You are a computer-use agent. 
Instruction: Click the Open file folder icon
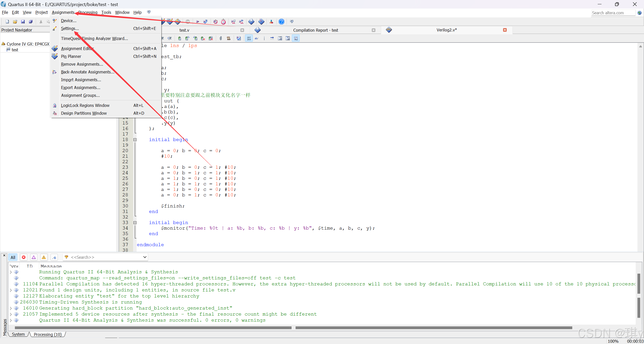click(x=15, y=22)
